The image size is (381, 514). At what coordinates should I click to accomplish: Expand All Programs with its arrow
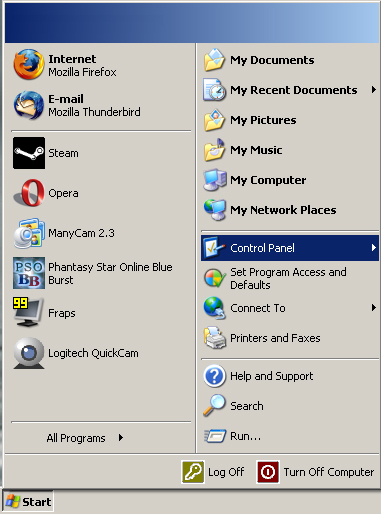121,438
